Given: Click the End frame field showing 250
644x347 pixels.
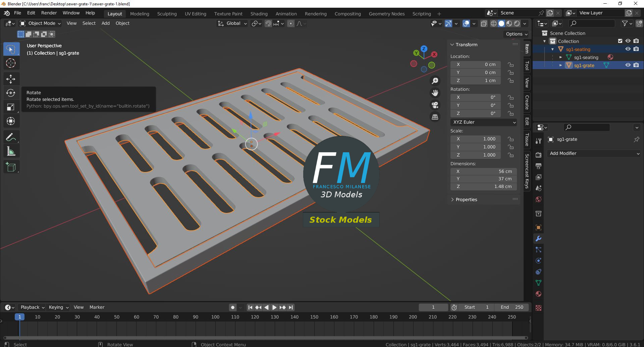Looking at the screenshot, I should 512,307.
